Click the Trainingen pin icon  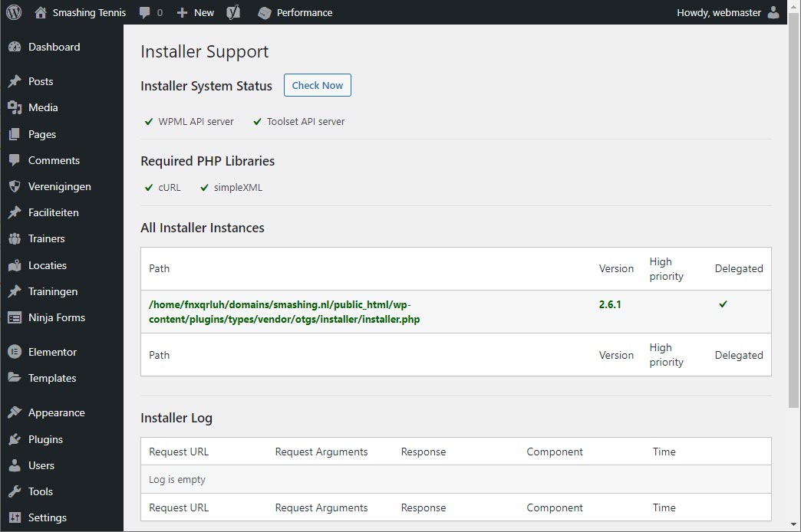(15, 291)
